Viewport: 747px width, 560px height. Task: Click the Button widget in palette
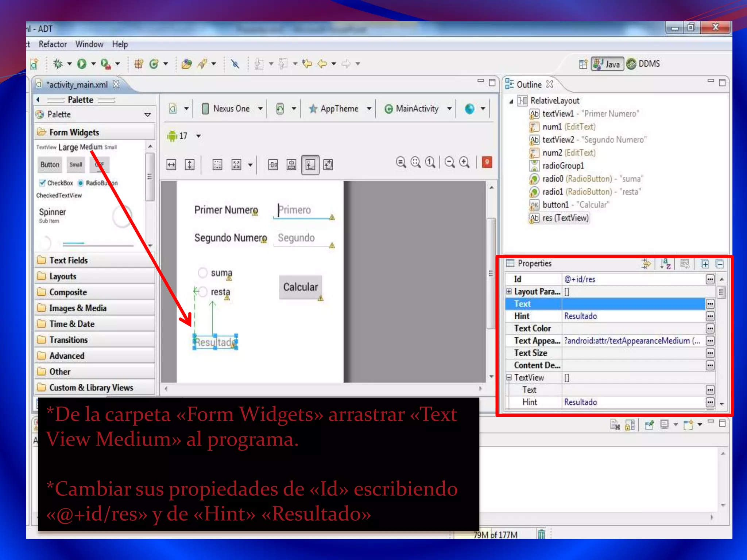coord(50,165)
